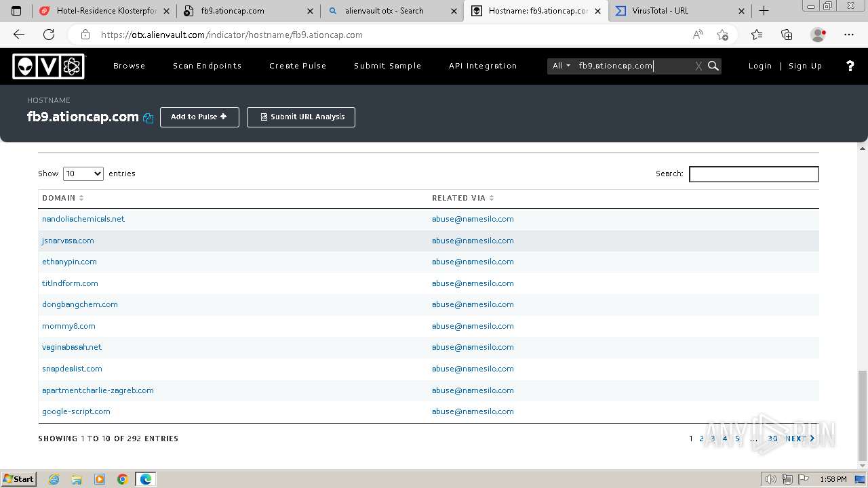Open the titlndform.com domain link
Screen dimensions: 868x488
click(70, 283)
